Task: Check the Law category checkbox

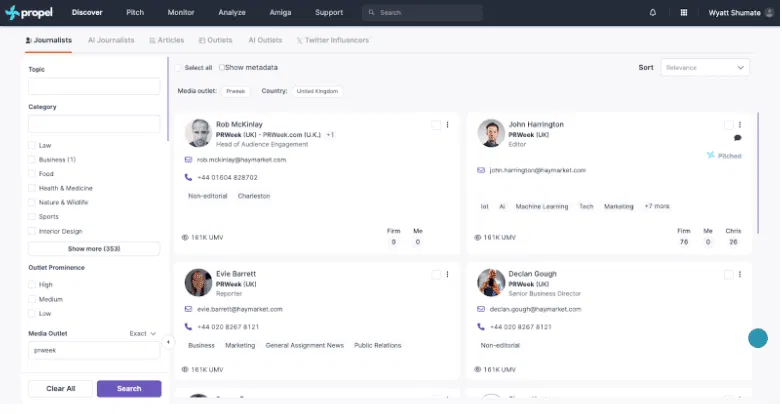Action: pos(32,146)
